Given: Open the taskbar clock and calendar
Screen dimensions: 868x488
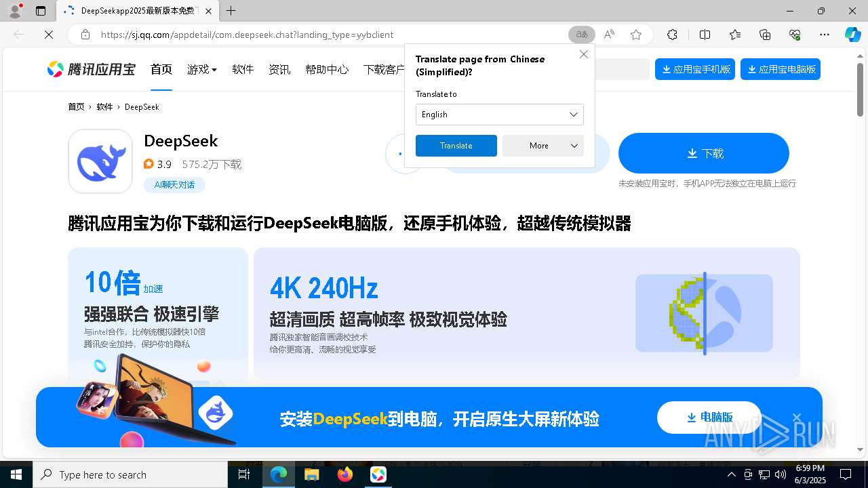Looking at the screenshot, I should (810, 475).
